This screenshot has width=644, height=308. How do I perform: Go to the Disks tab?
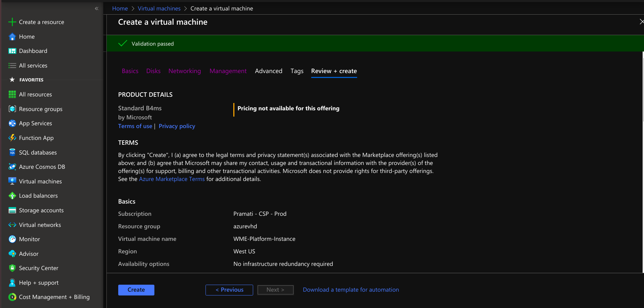coord(153,71)
